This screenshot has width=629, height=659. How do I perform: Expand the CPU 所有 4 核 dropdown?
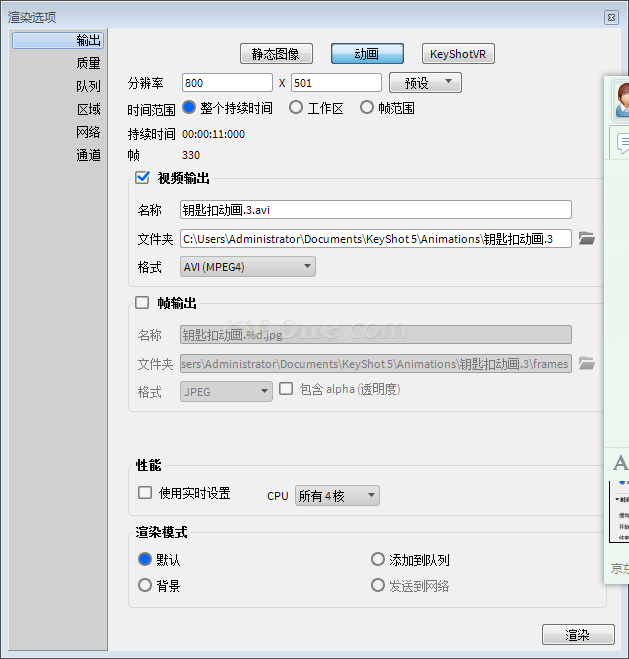coord(337,495)
